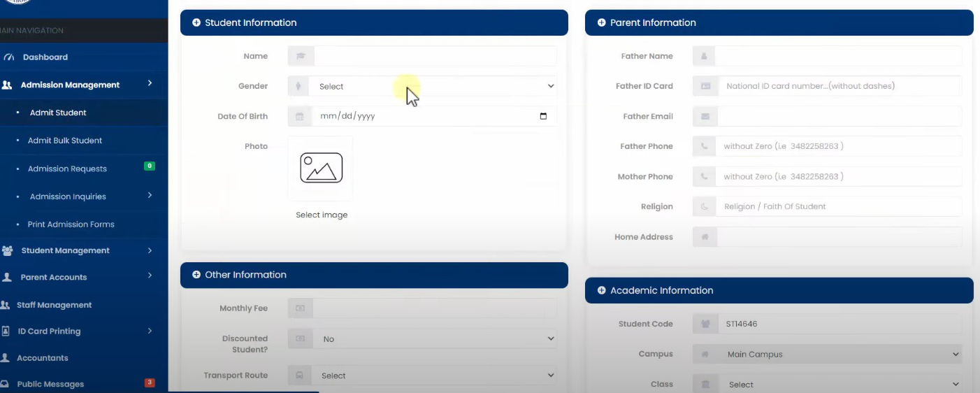Click the student Name input field

point(435,56)
